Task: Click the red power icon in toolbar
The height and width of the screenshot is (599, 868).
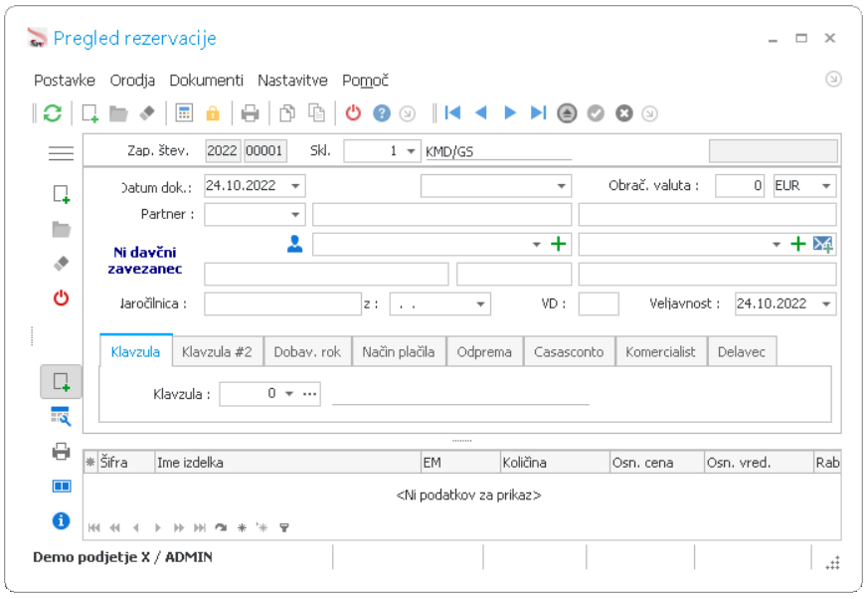Action: [353, 113]
